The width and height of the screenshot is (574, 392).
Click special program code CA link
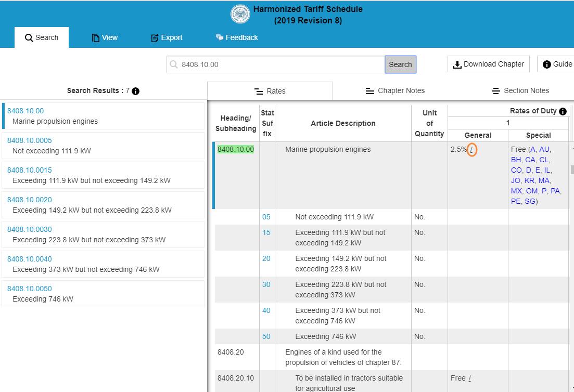(x=530, y=160)
